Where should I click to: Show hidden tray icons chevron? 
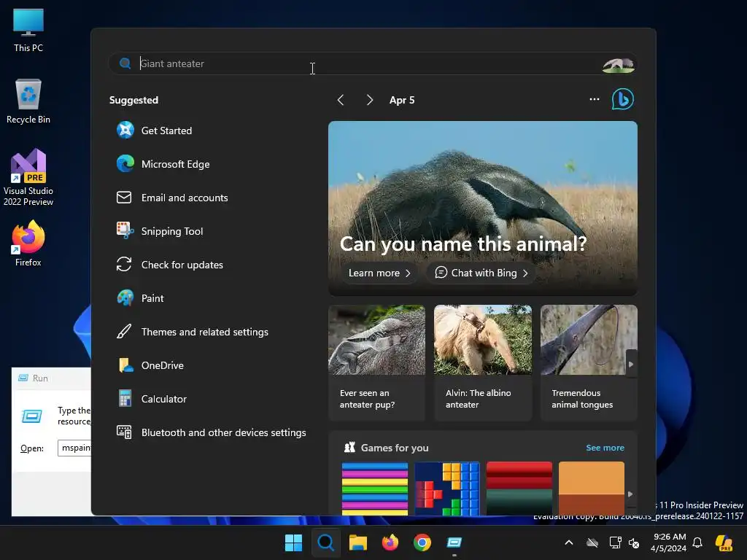tap(569, 542)
